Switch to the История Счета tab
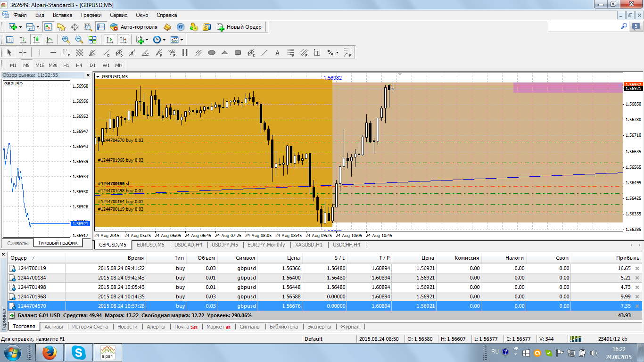Image resolution: width=644 pixels, height=362 pixels. tap(90, 327)
